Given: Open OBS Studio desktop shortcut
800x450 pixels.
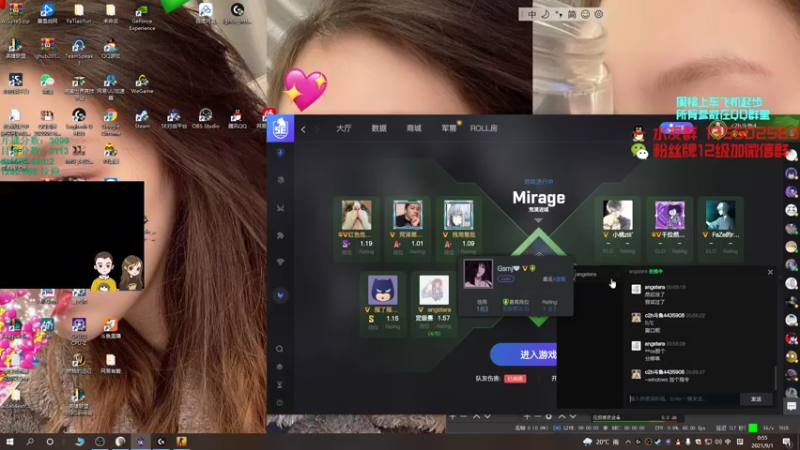Looking at the screenshot, I should (x=206, y=119).
